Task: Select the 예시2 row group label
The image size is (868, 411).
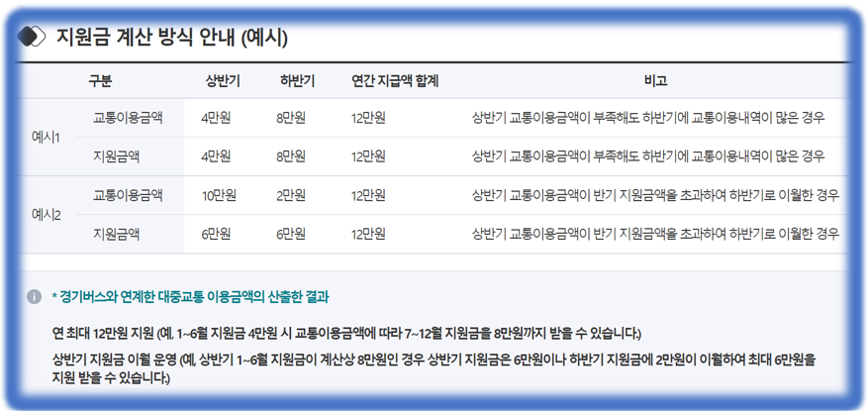Action: [47, 215]
